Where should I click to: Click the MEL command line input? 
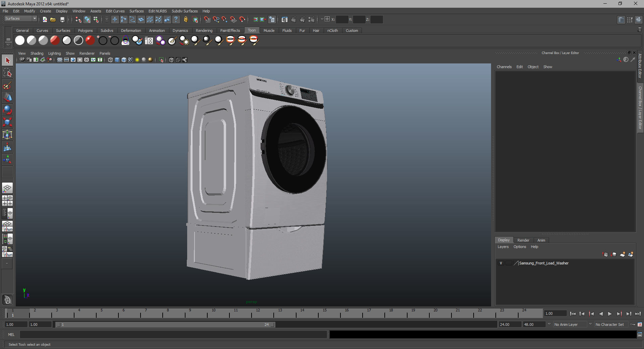pyautogui.click(x=173, y=335)
